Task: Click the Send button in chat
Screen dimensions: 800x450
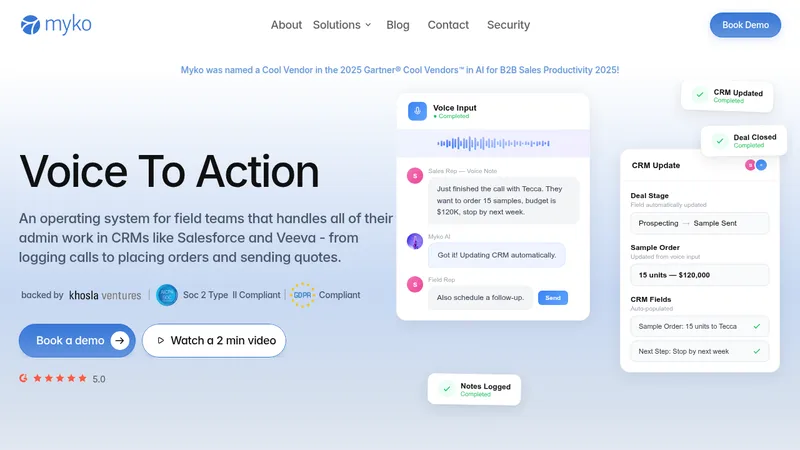Action: tap(553, 297)
